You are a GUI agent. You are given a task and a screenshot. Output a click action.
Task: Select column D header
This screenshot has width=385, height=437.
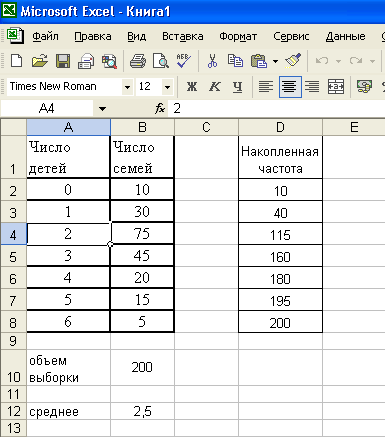coord(280,127)
